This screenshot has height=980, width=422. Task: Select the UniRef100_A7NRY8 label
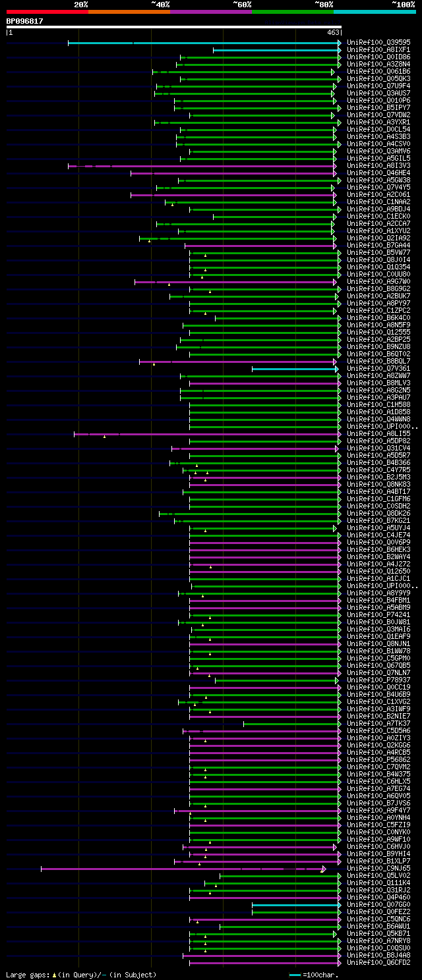378,940
